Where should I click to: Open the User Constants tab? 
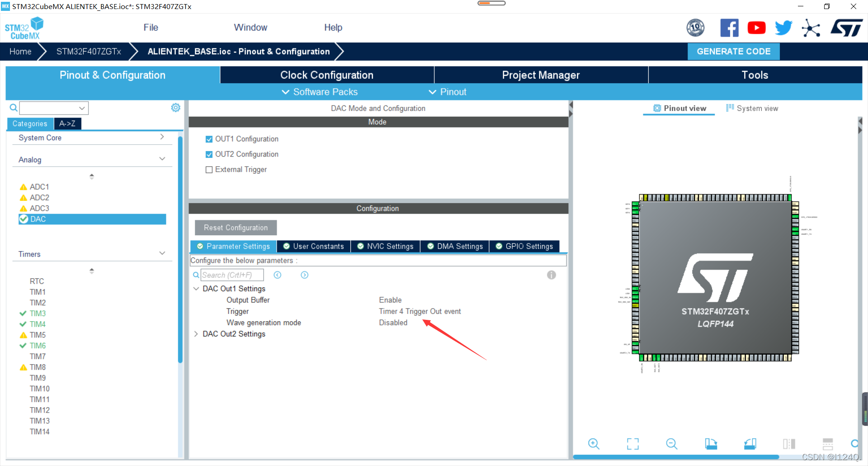314,247
